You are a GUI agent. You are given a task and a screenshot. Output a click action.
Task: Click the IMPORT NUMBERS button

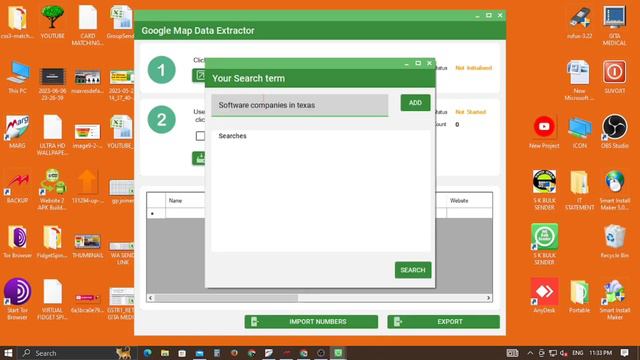coord(311,322)
